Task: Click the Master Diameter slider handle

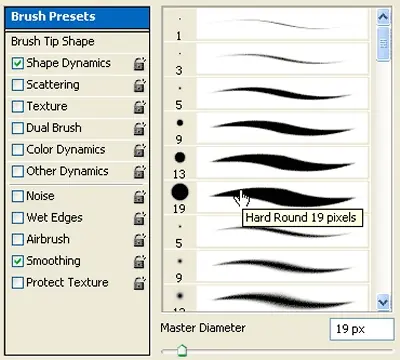Action: 182,350
